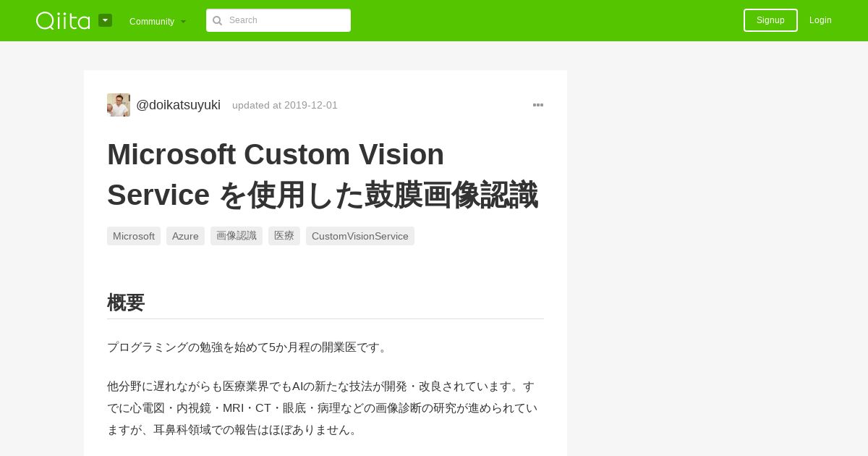Viewport: 868px width, 456px height.
Task: Open the Community menu
Action: click(x=158, y=21)
